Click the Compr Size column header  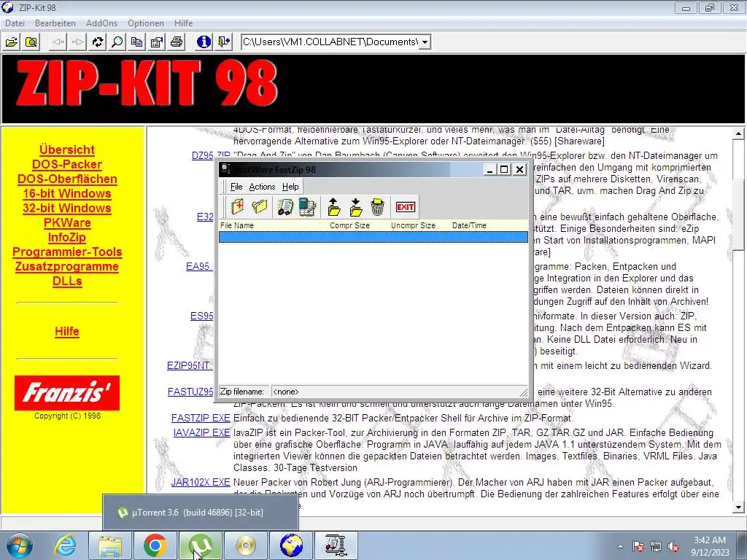click(349, 225)
